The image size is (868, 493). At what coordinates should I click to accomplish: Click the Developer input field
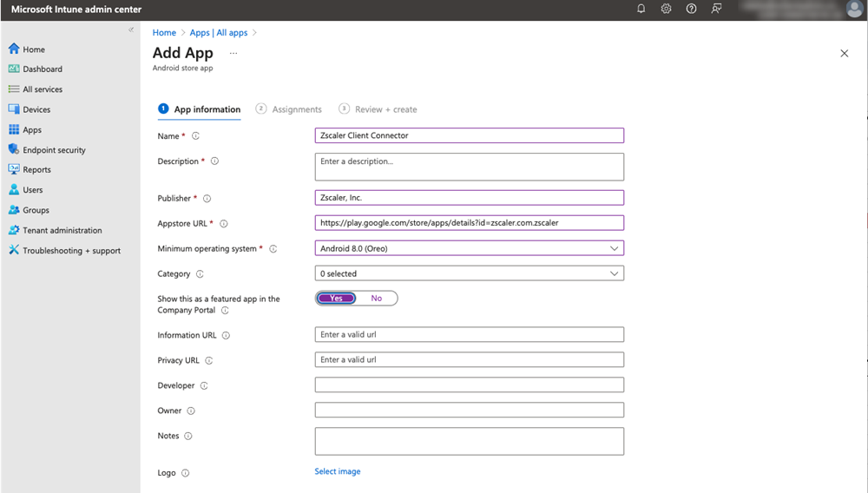click(x=470, y=385)
